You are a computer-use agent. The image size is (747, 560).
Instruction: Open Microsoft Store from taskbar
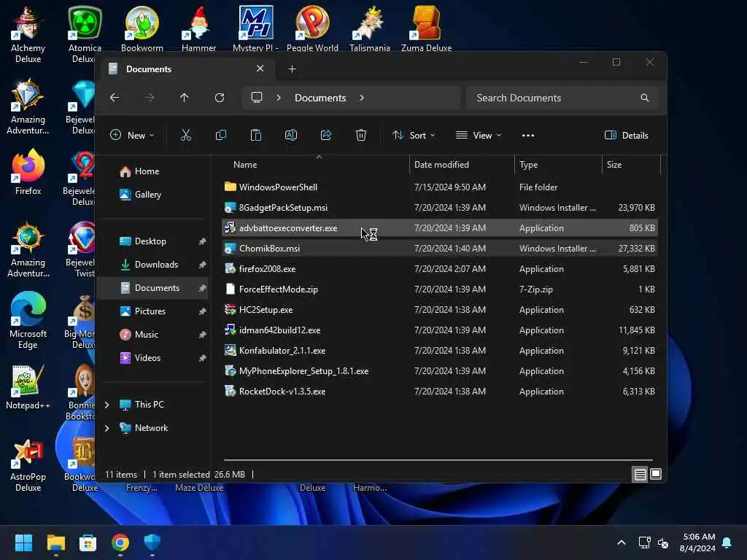click(88, 542)
